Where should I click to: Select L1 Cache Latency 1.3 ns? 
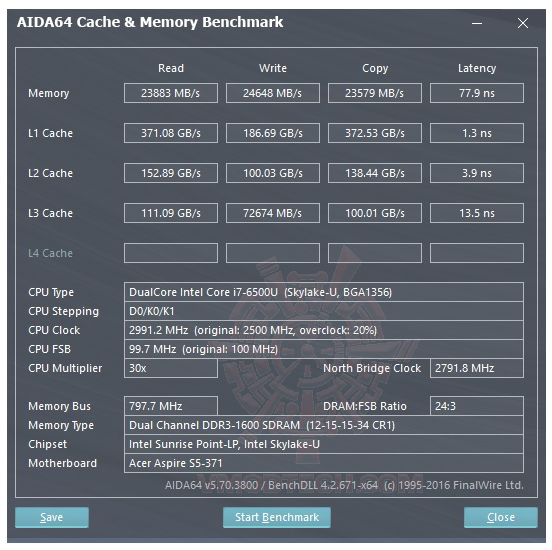point(477,133)
